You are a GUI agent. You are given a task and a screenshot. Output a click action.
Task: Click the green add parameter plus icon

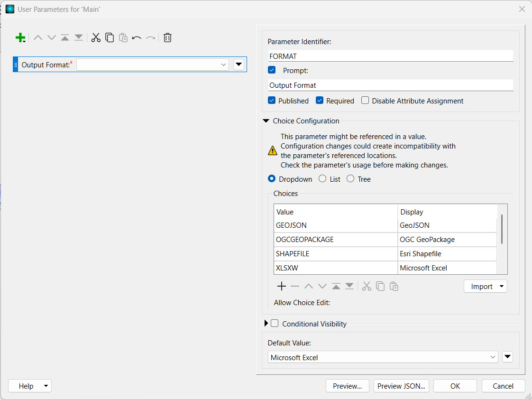point(20,37)
